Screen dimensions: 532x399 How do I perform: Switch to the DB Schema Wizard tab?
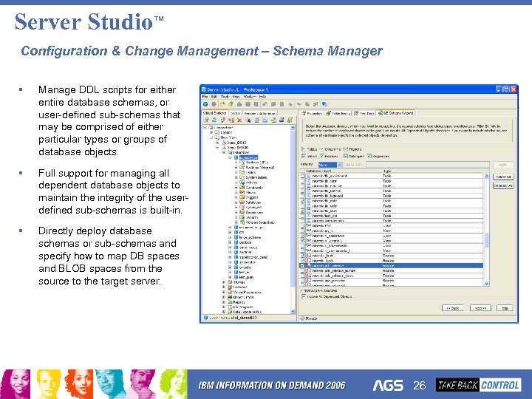point(395,113)
